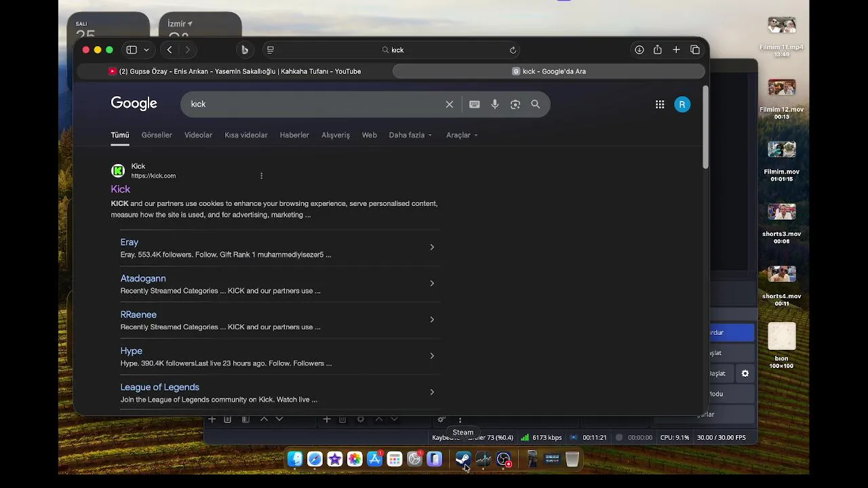Click the Safari page vertical scrollbar
The image size is (868, 488).
[705, 127]
